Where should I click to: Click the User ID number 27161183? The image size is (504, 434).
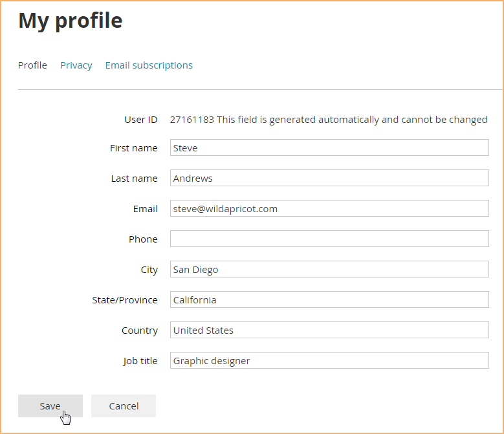point(192,120)
